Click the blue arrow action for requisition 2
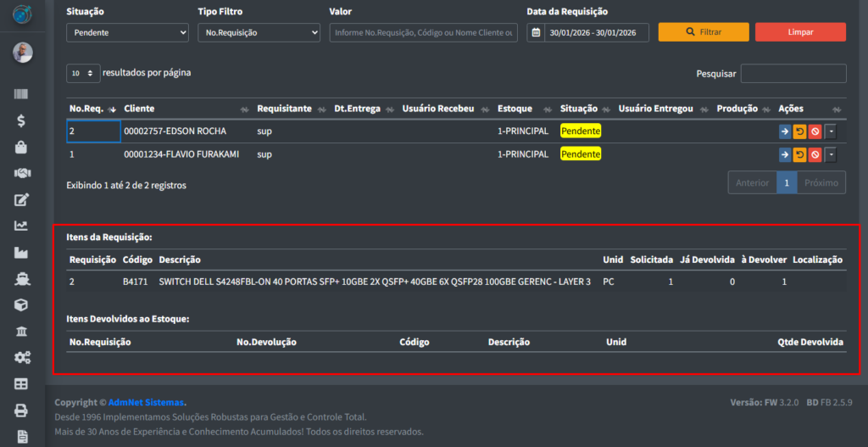 coord(785,131)
